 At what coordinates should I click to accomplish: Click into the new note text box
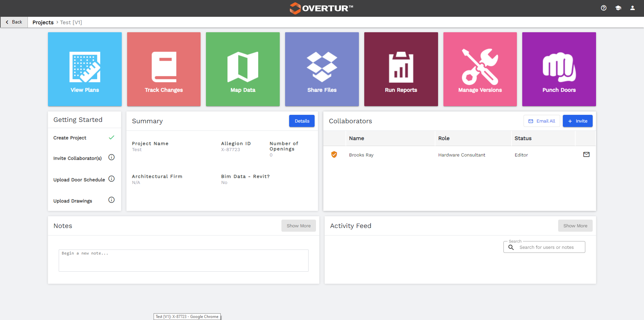coord(183,261)
